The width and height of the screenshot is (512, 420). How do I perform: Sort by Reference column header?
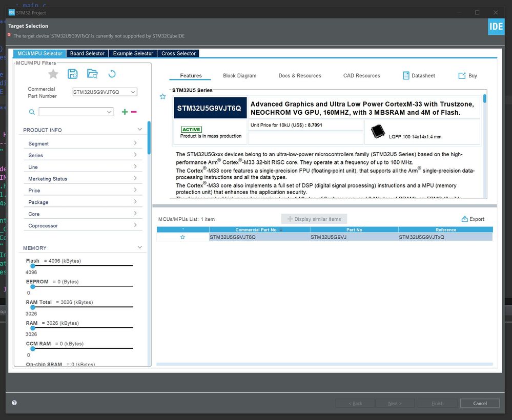[445, 230]
